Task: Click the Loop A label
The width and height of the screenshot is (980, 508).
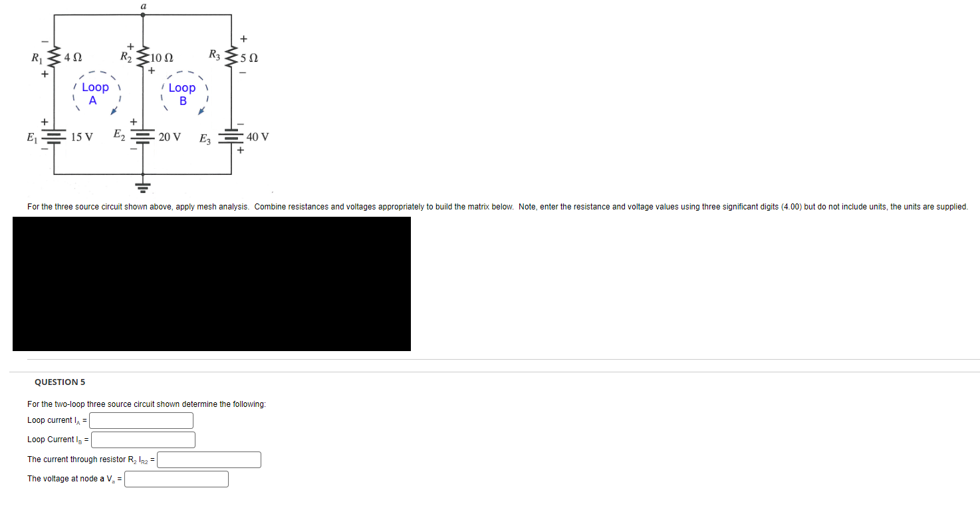Action: click(x=95, y=94)
